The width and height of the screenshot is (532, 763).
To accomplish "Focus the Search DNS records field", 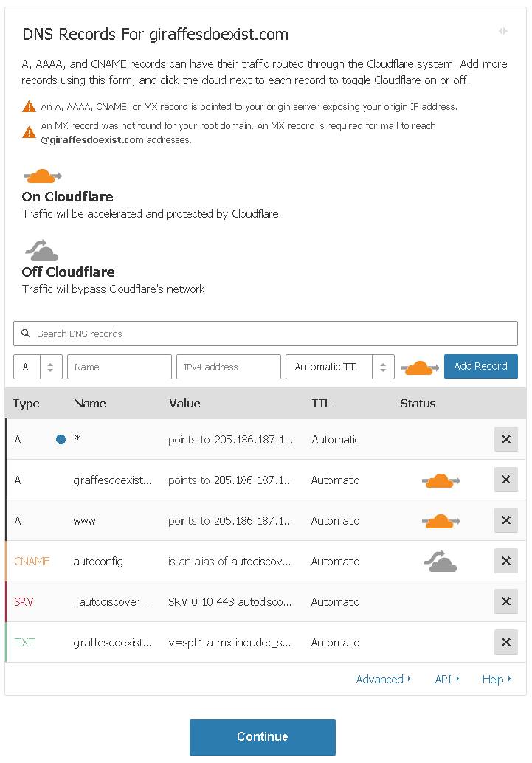I will [266, 334].
